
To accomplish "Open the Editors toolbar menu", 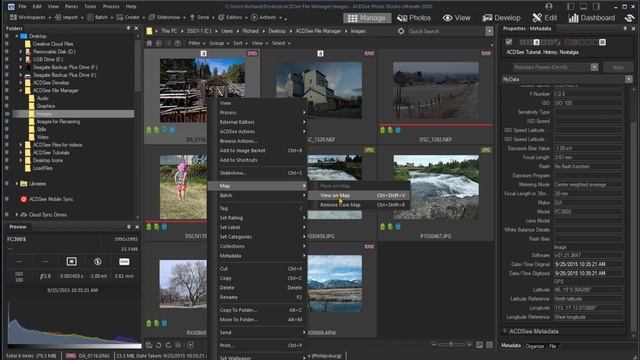I will [x=232, y=18].
